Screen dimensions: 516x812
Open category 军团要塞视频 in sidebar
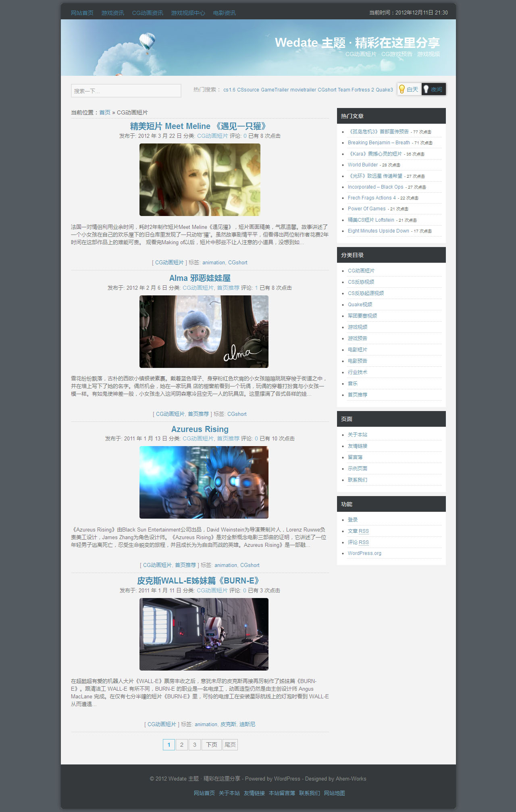(x=362, y=316)
